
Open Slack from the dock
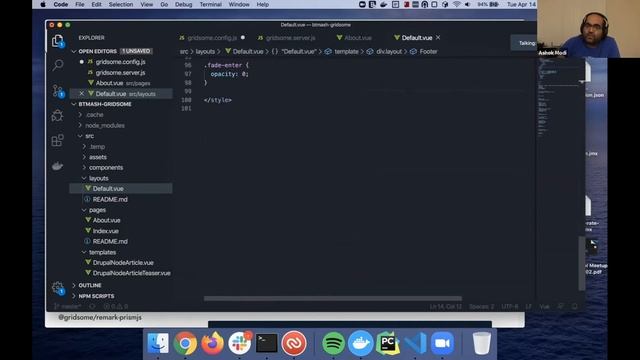tap(240, 343)
